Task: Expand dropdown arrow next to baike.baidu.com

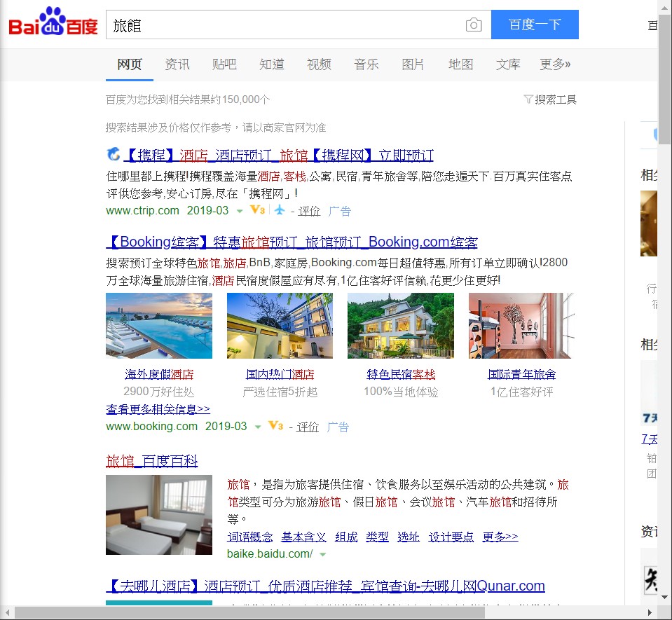Action: pyautogui.click(x=323, y=554)
